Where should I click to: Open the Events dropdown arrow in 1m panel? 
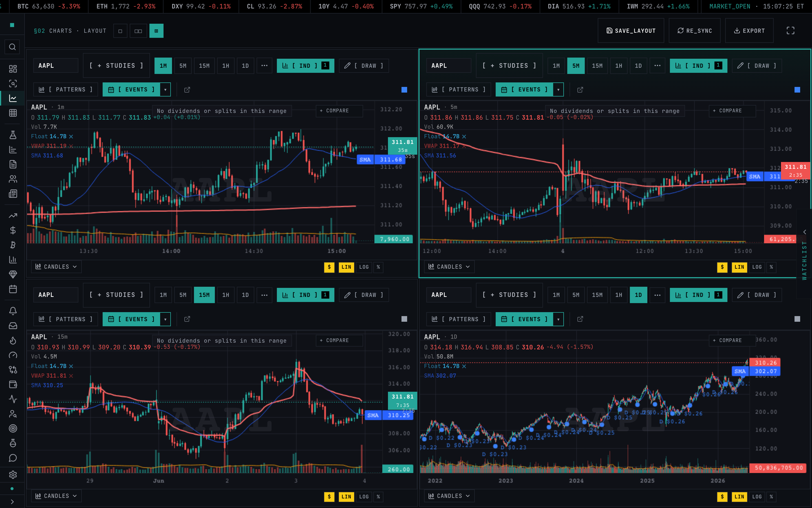tap(165, 90)
